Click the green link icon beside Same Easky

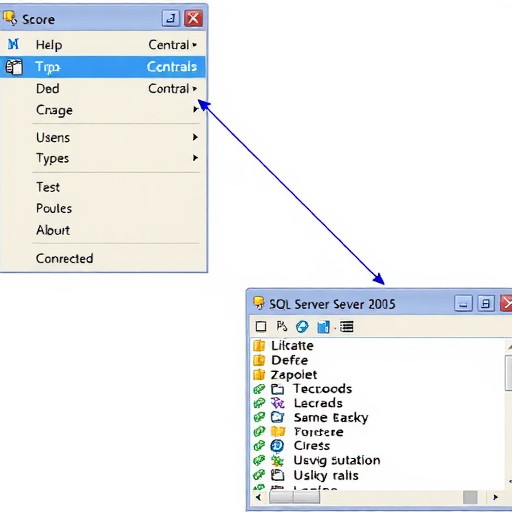pyautogui.click(x=259, y=417)
